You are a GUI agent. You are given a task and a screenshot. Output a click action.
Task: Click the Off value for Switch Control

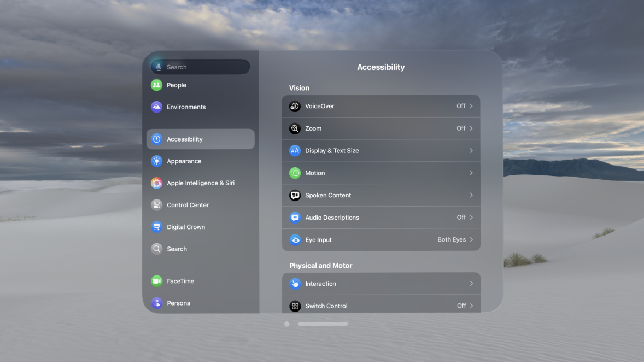[x=461, y=306]
